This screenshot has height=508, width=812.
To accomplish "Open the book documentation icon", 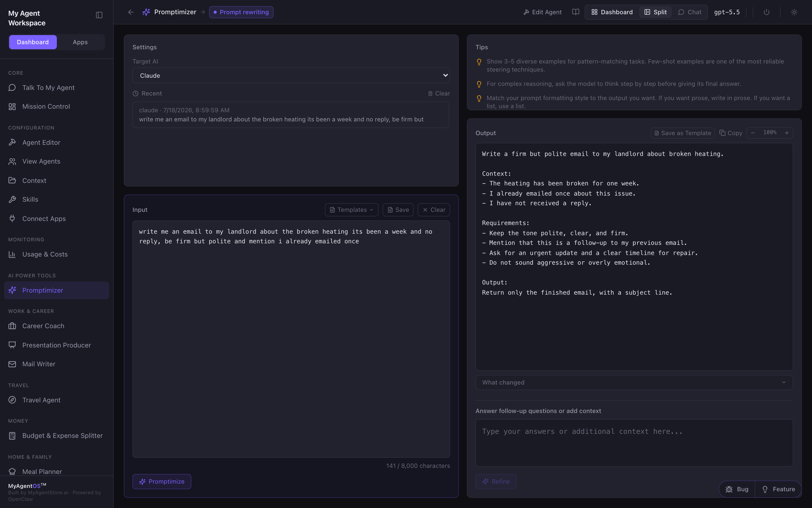I will (576, 12).
